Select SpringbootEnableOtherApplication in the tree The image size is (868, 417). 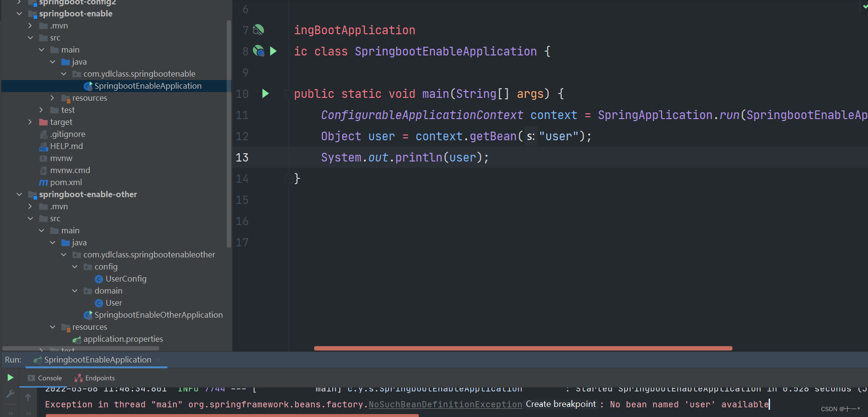pyautogui.click(x=159, y=315)
